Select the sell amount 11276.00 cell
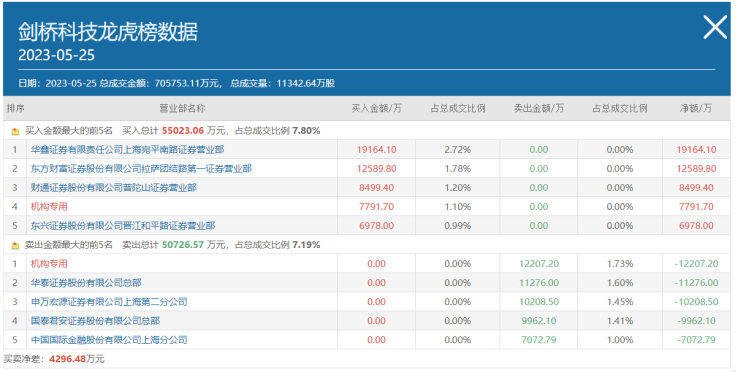Image resolution: width=736 pixels, height=372 pixels. click(539, 283)
